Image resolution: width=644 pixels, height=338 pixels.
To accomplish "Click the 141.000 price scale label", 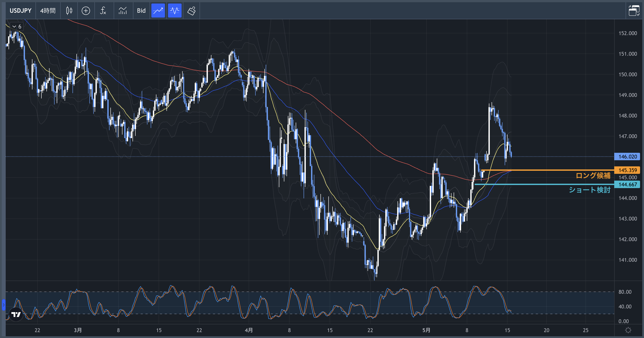I will [628, 260].
